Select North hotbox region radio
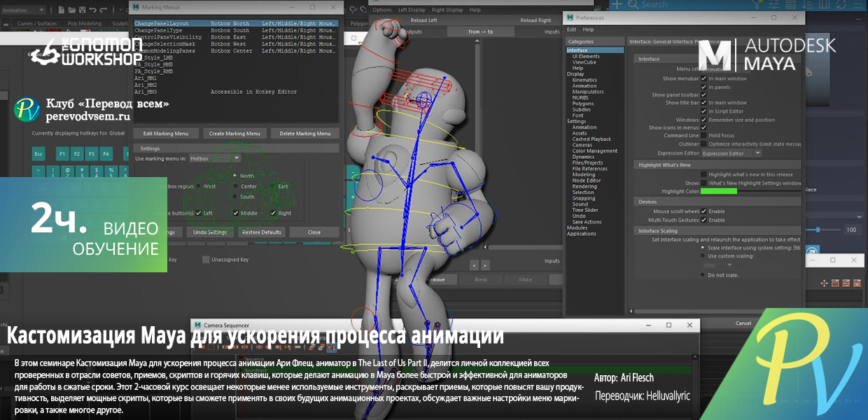868x420 pixels. click(x=235, y=176)
